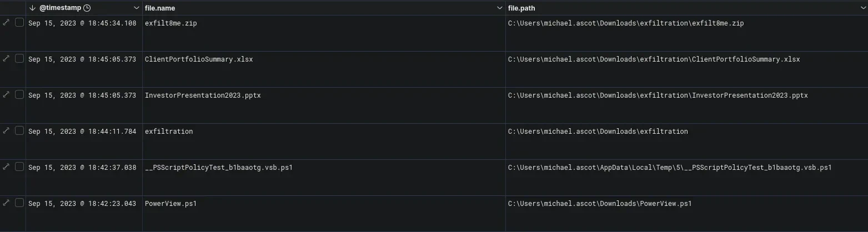Click the file.path column header
The image size is (868, 232).
(x=521, y=8)
